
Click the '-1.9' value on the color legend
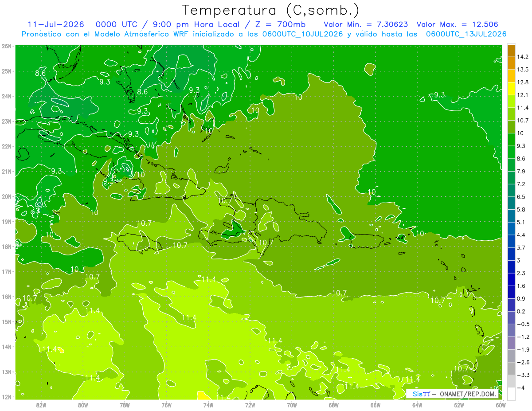pyautogui.click(x=523, y=349)
